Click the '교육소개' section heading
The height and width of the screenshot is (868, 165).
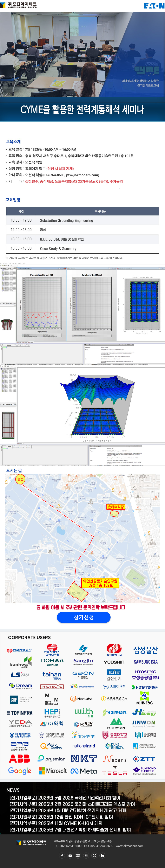13,142
